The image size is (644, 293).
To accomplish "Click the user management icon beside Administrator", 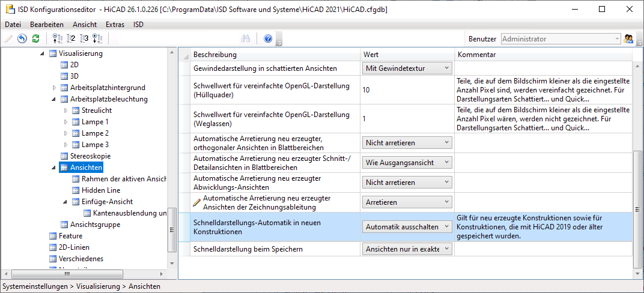I will tap(628, 39).
